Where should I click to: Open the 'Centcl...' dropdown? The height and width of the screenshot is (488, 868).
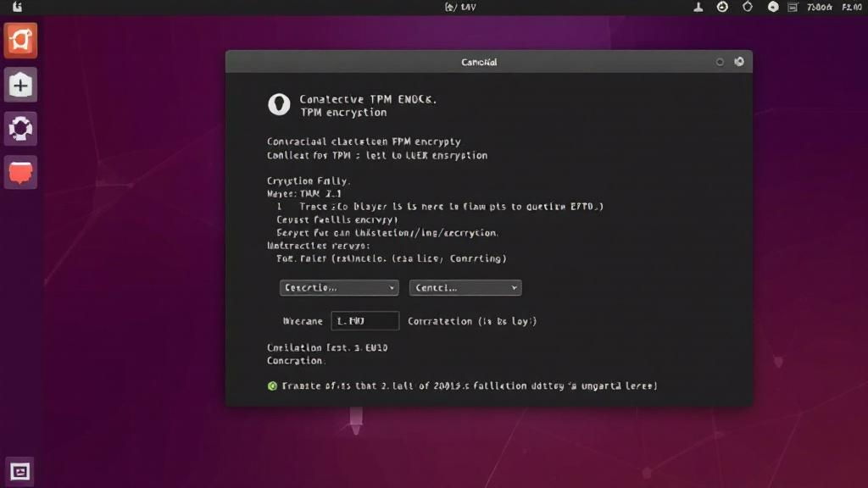465,288
